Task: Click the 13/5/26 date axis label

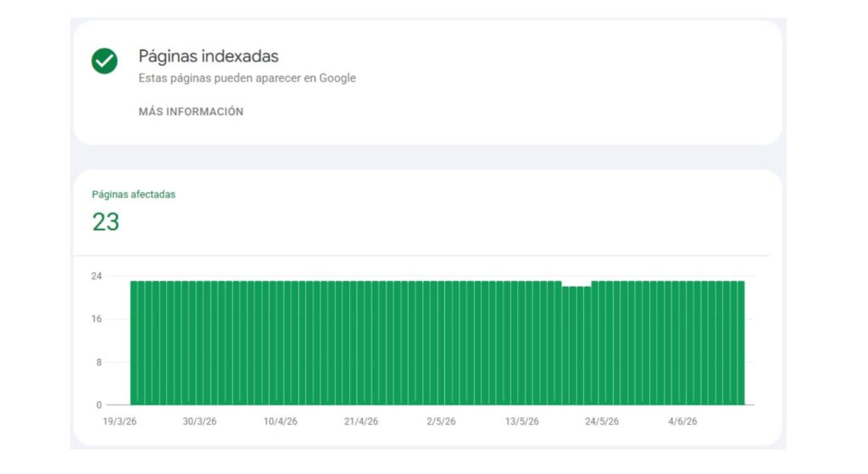Action: (522, 421)
